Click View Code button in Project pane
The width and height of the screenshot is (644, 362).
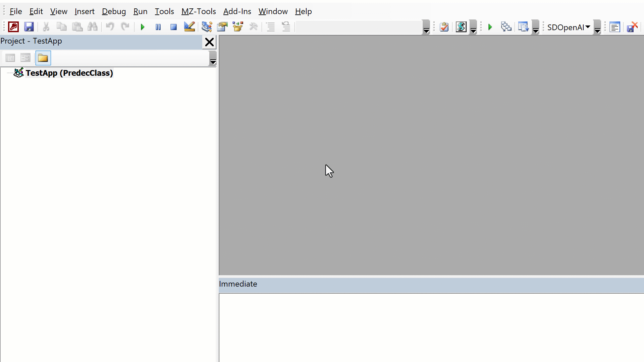coord(10,58)
